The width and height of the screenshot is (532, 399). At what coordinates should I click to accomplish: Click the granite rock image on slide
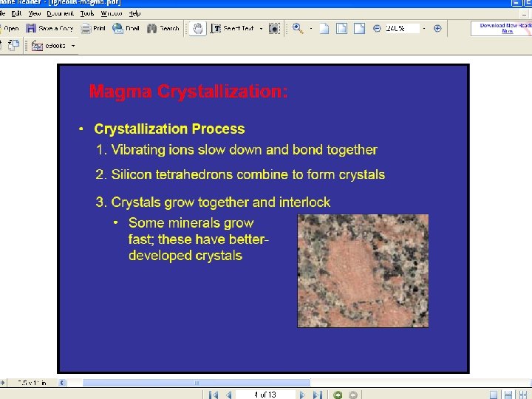point(363,270)
